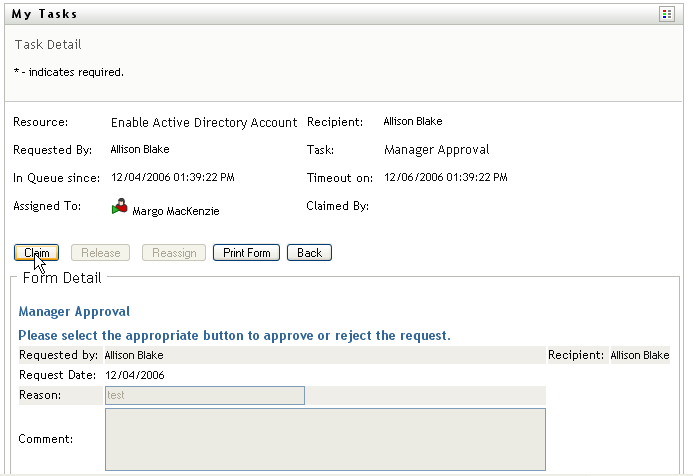693x476 pixels.
Task: Click the Claimed By label
Action: coord(338,206)
